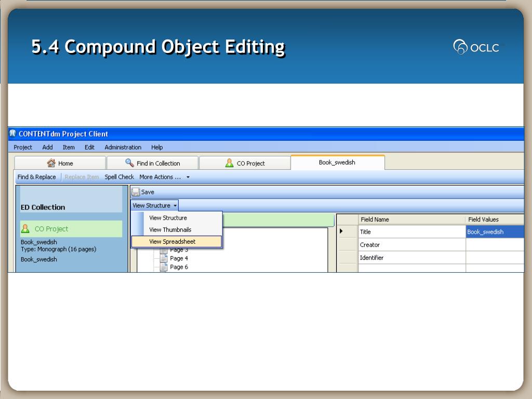Screen dimensions: 532x399
Task: Click the Home tab house icon
Action: pyautogui.click(x=51, y=163)
